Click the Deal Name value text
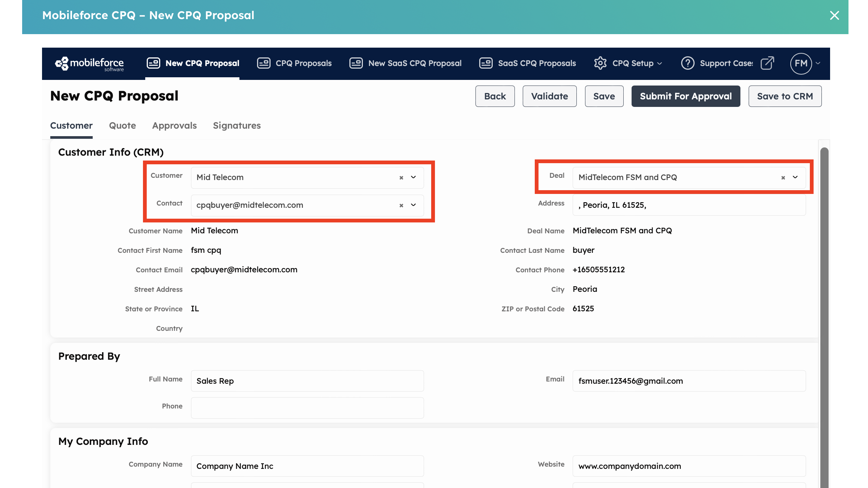Image resolution: width=868 pixels, height=488 pixels. 622,231
